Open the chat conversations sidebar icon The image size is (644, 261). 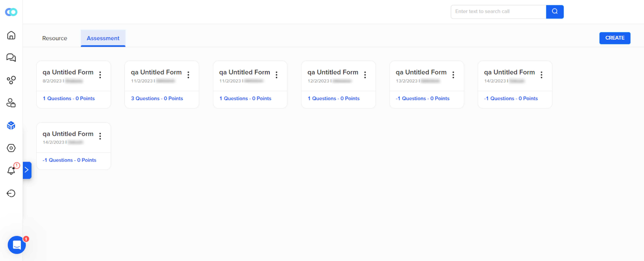click(11, 58)
